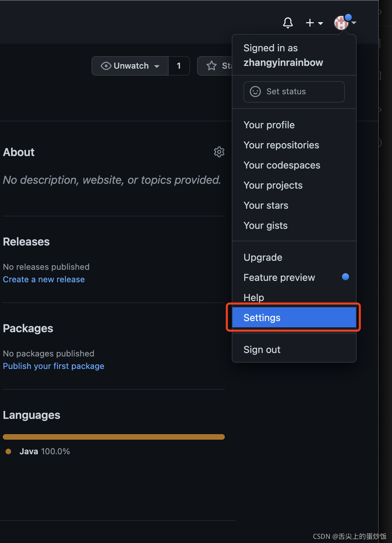Open Set status field
The image size is (392, 543).
coord(294,92)
